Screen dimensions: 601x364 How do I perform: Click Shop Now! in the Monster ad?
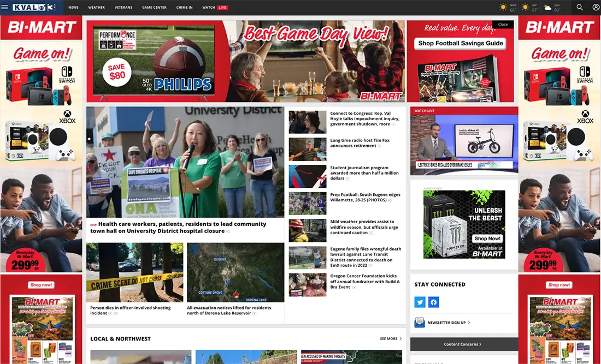click(487, 238)
